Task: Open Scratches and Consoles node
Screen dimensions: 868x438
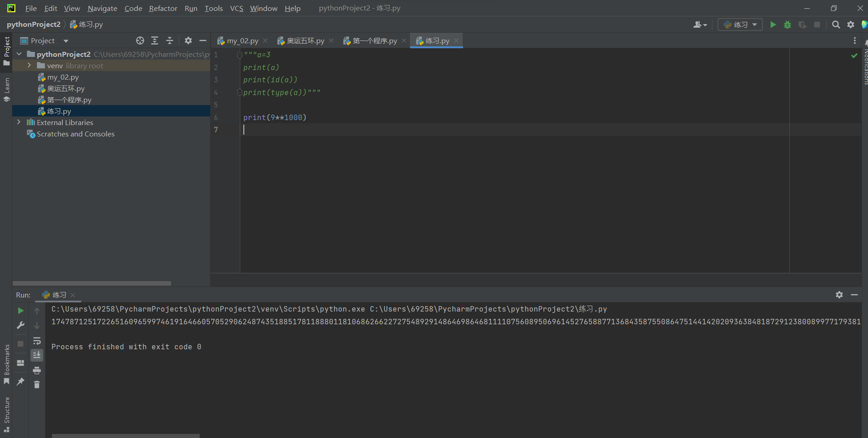Action: (76, 134)
